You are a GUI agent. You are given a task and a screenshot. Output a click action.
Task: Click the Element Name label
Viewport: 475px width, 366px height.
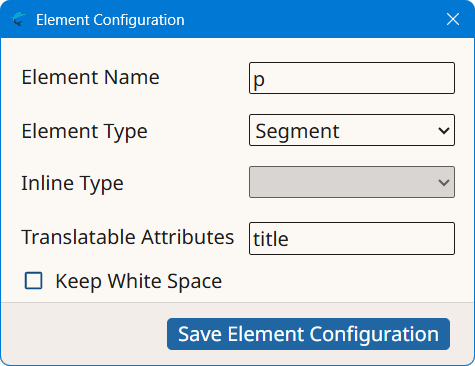[x=90, y=77]
